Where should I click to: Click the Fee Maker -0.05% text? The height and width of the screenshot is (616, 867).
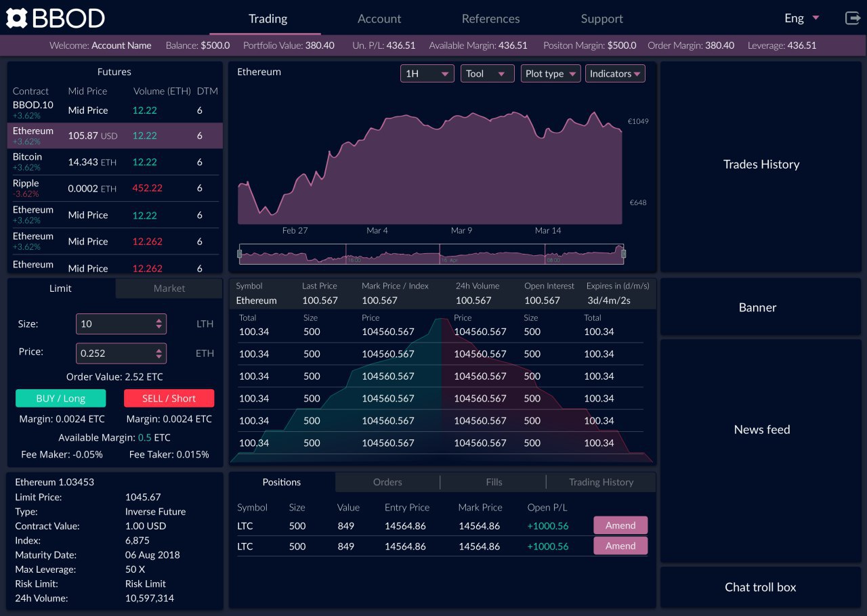[x=62, y=454]
